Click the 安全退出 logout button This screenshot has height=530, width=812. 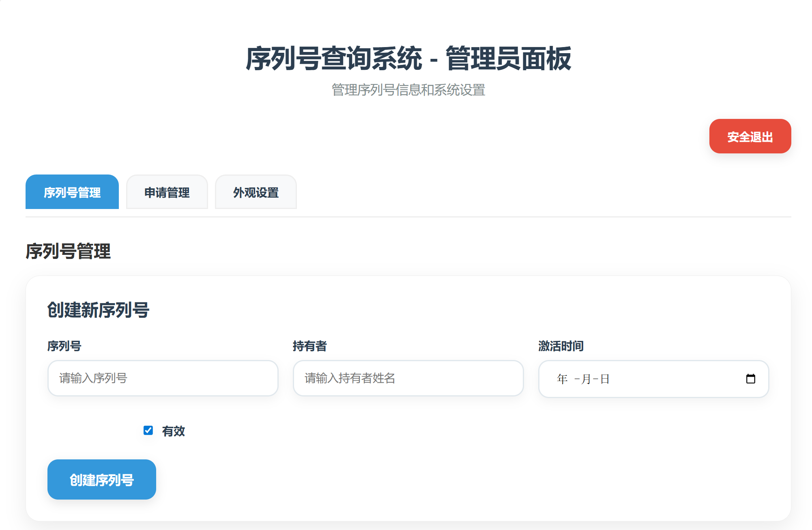750,136
